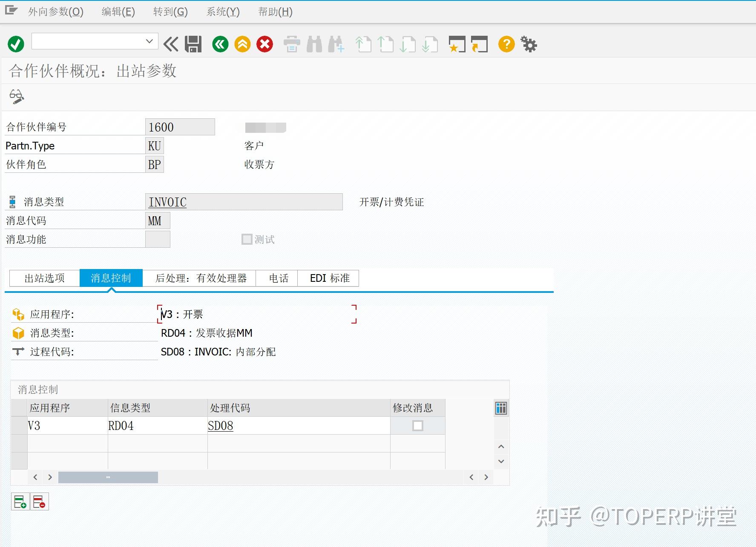Viewport: 756px width, 547px height.
Task: Click the Save icon in the toolbar
Action: pos(192,44)
